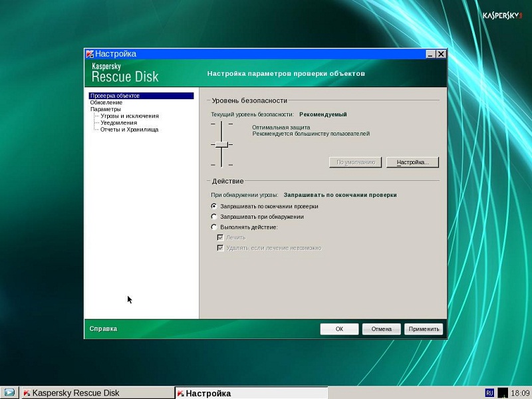Click the security level slider handle
This screenshot has height=399, width=532.
[221, 144]
